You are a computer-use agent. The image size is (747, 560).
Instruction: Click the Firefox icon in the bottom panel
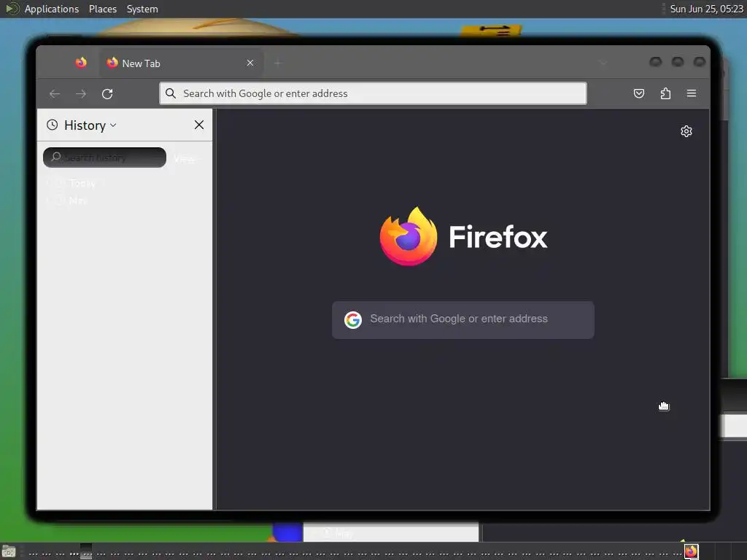[x=692, y=551]
